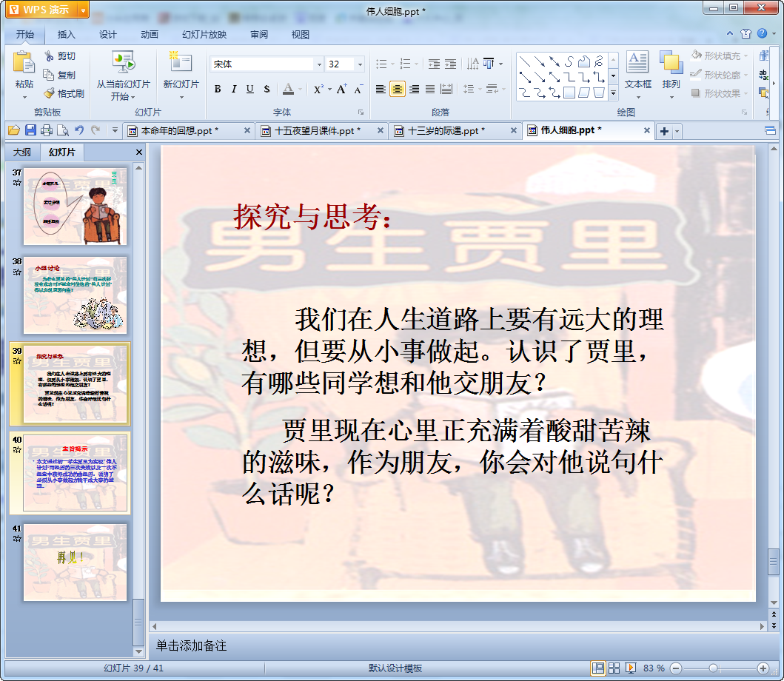Toggle justify alignment
784x681 pixels.
coord(430,90)
